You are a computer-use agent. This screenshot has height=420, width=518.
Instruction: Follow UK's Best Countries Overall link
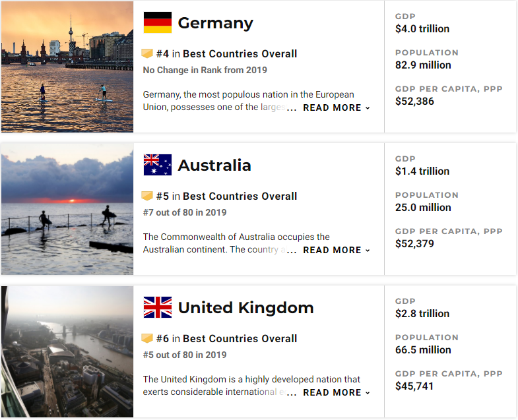tap(240, 338)
